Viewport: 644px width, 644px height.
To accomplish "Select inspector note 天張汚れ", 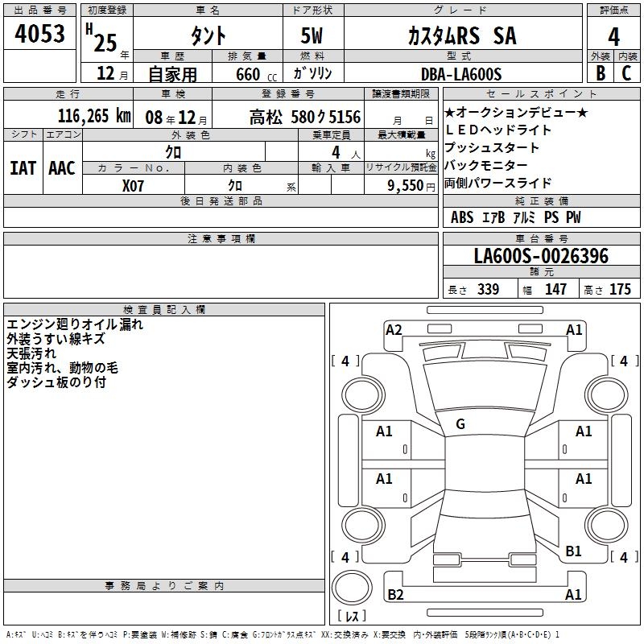I will click(31, 353).
